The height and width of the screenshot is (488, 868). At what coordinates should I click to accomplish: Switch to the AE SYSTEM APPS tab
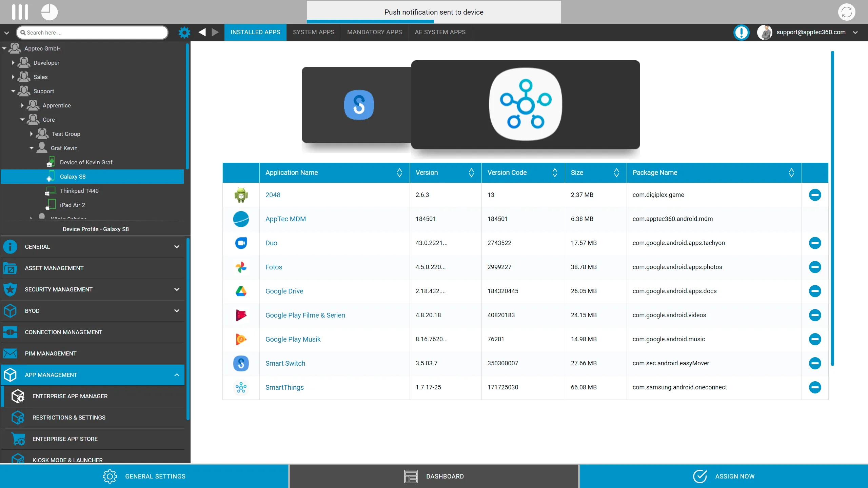pyautogui.click(x=440, y=32)
